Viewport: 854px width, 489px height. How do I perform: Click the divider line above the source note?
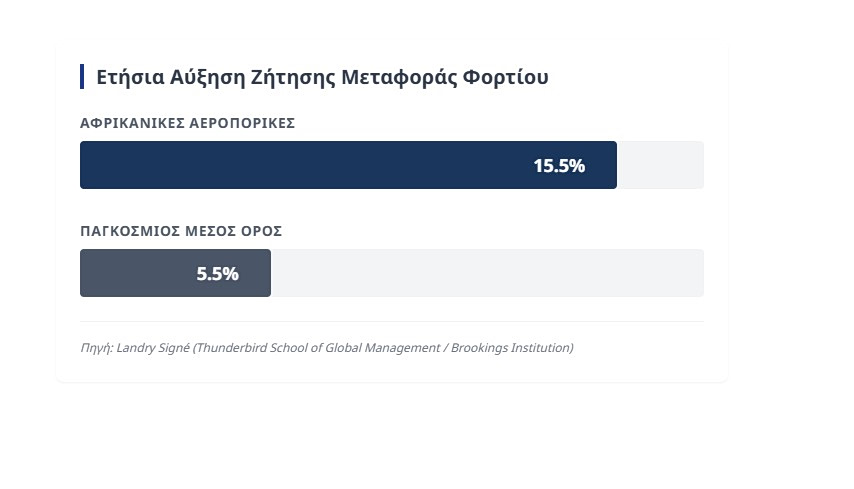(x=392, y=322)
